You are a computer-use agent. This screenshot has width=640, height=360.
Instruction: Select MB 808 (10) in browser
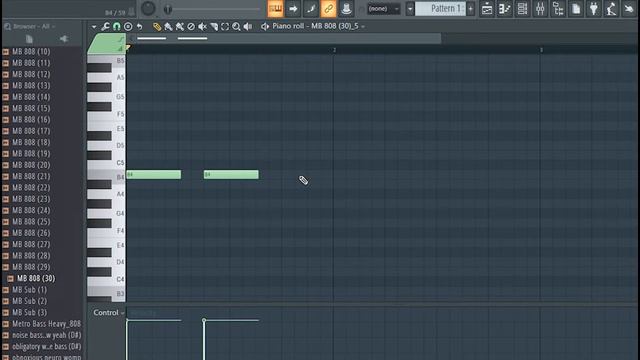click(31, 52)
